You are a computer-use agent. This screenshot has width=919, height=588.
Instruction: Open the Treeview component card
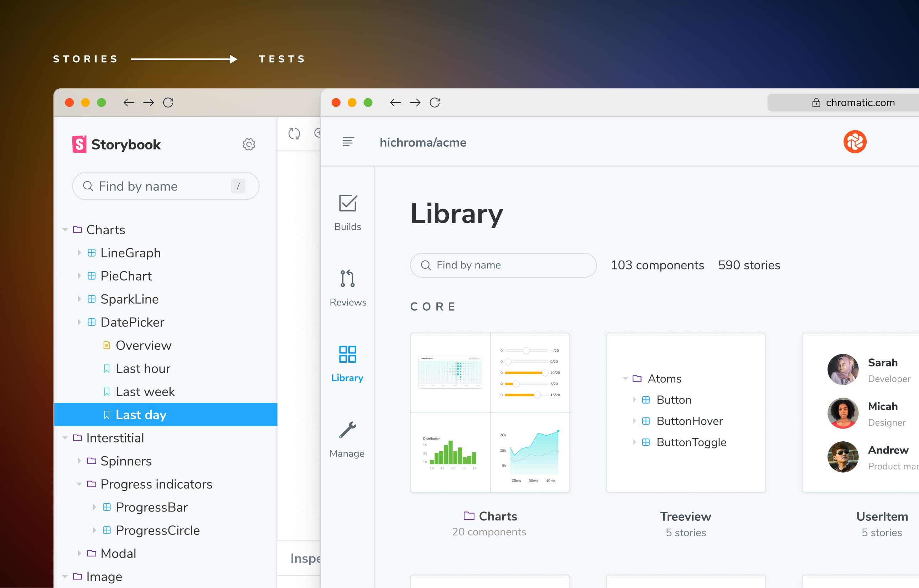point(686,413)
